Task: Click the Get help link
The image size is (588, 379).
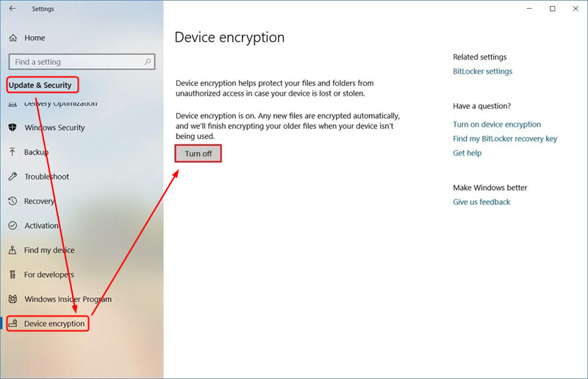Action: click(x=467, y=153)
